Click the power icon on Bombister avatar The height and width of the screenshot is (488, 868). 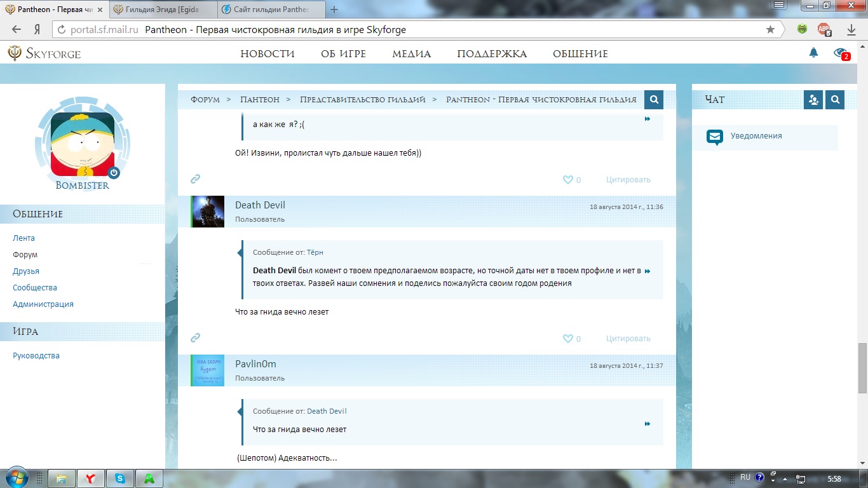point(114,172)
